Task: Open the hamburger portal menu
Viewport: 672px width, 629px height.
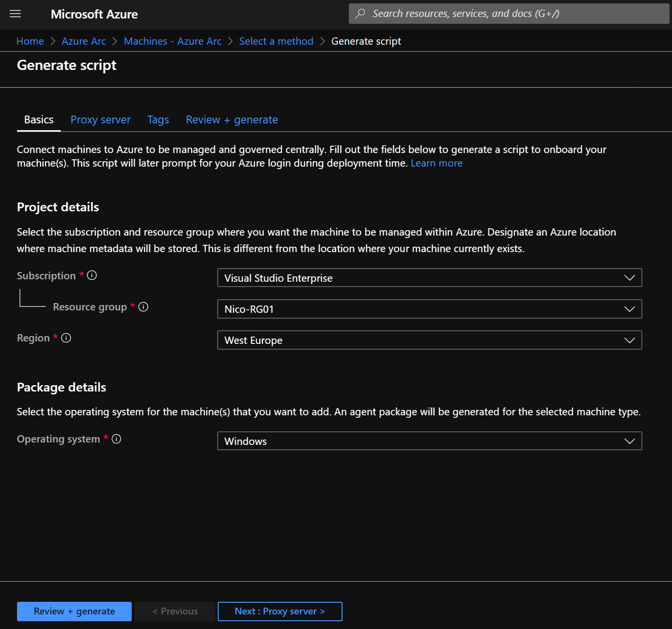Action: pyautogui.click(x=15, y=14)
